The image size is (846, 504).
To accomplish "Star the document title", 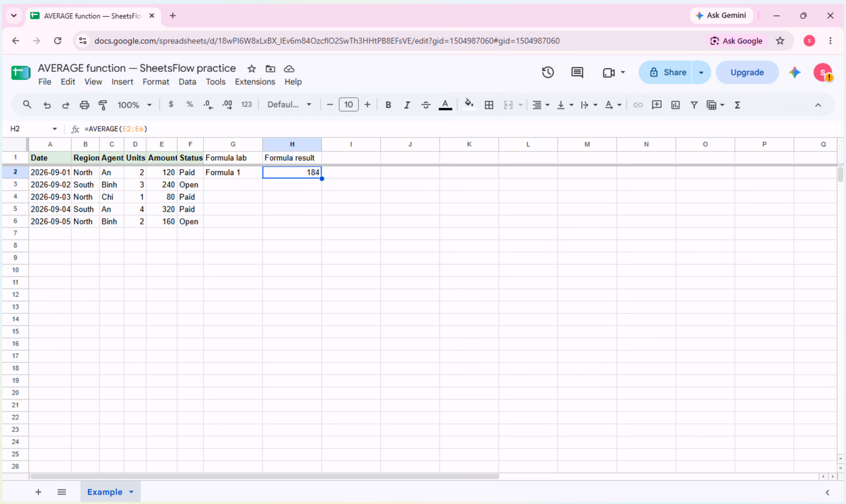I will 251,69.
